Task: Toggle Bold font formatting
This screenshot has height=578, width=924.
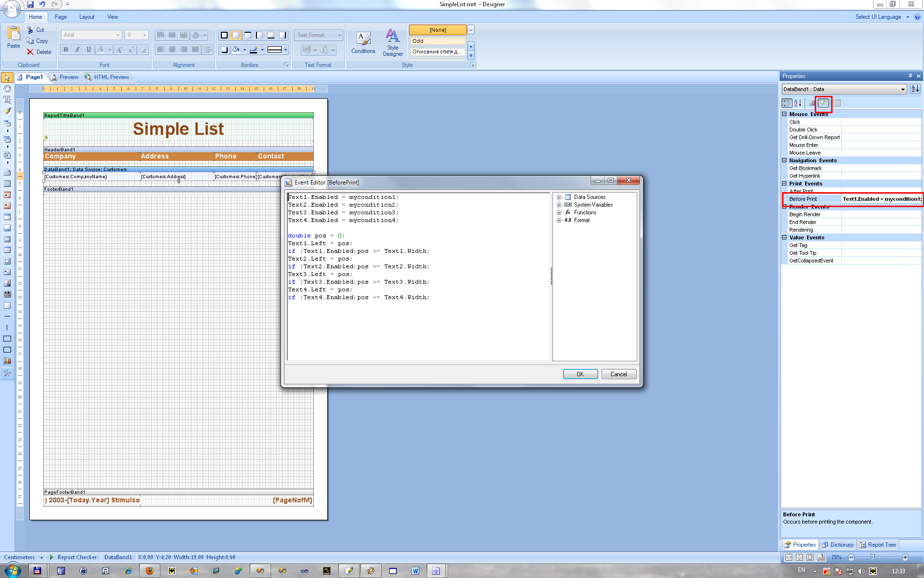Action: (66, 50)
